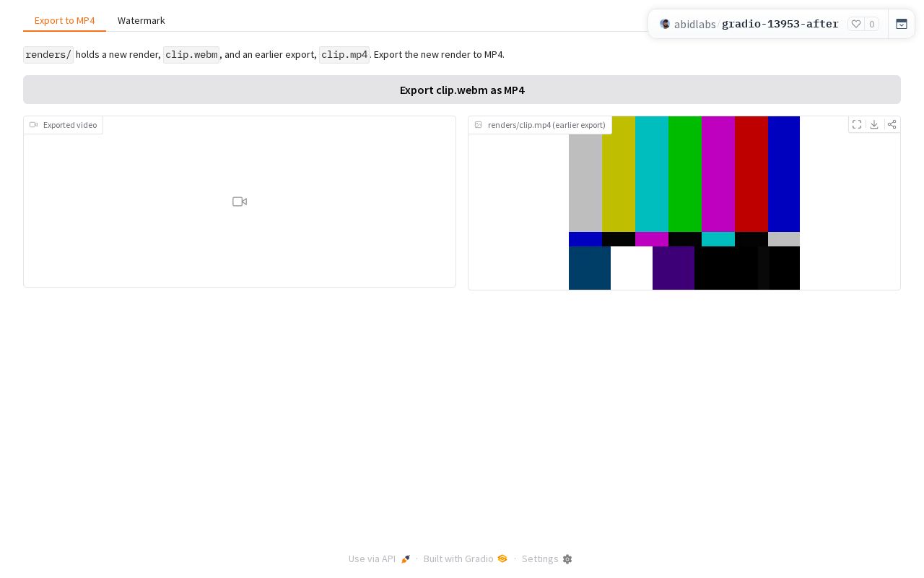Screen dimensions: 924x578
Task: Click the abidlabs avatar icon
Action: (x=665, y=24)
